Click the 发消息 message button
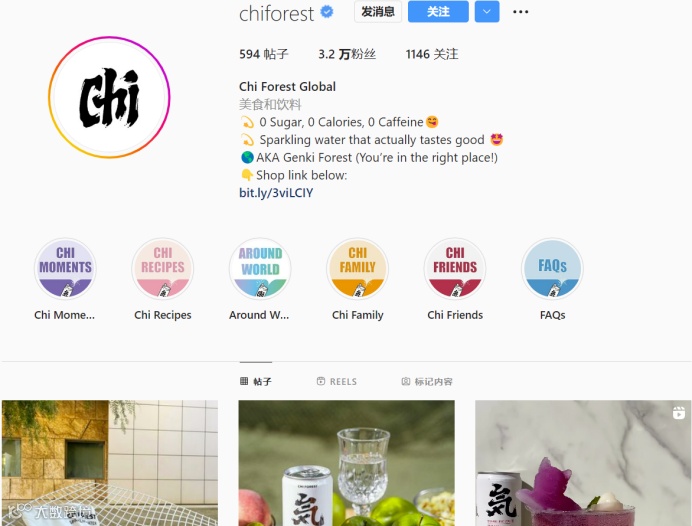The height and width of the screenshot is (526, 692). tap(378, 11)
